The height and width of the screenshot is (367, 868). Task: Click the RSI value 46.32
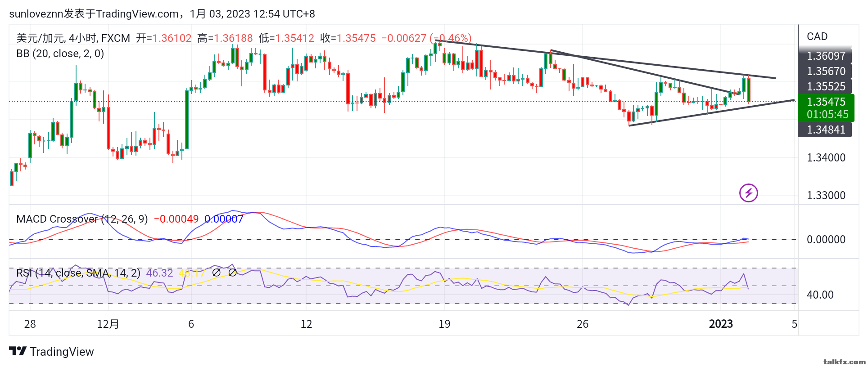(159, 273)
